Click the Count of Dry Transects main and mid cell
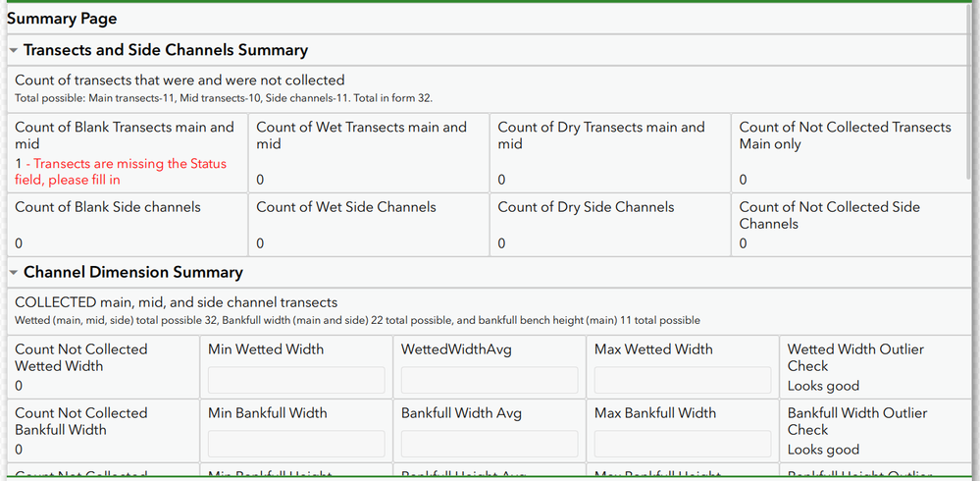The height and width of the screenshot is (481, 980). tap(610, 152)
